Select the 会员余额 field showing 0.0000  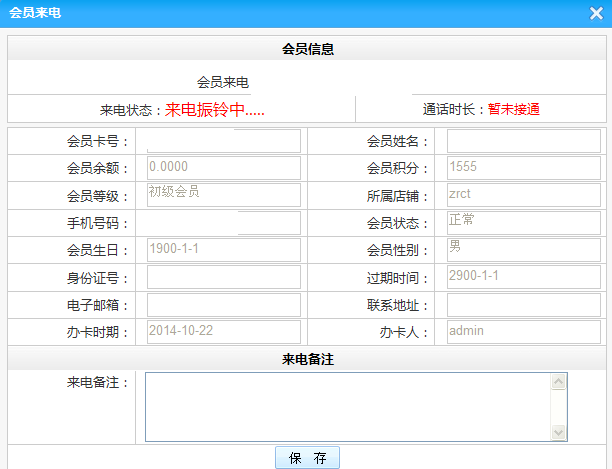point(223,168)
